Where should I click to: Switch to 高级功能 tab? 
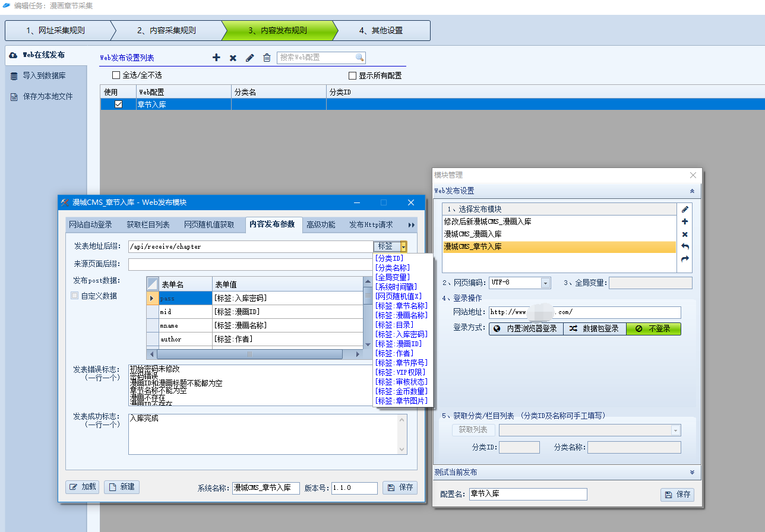pyautogui.click(x=321, y=224)
